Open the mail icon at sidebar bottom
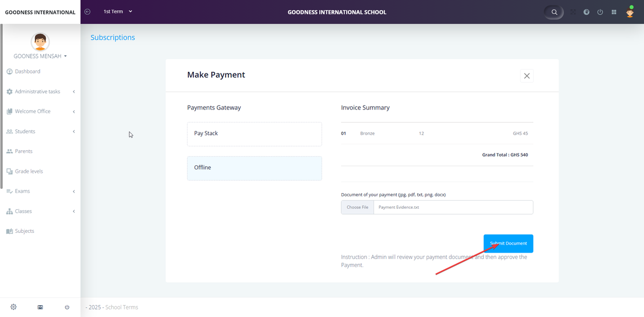 click(40, 307)
